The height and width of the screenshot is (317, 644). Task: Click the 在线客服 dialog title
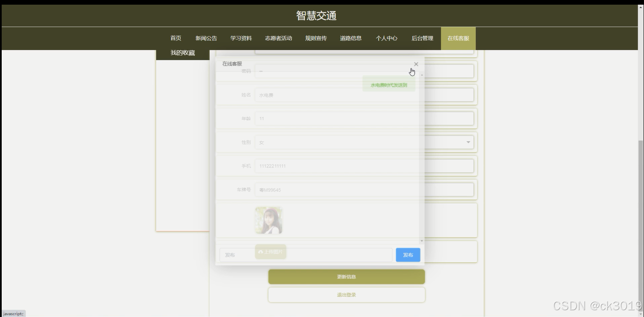pyautogui.click(x=232, y=64)
